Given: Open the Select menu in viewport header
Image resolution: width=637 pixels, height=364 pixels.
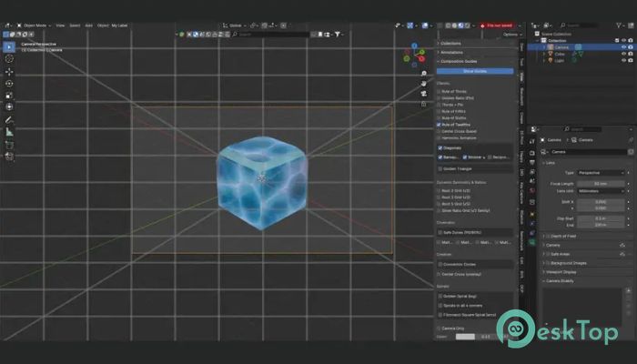Looking at the screenshot, I should [x=75, y=25].
